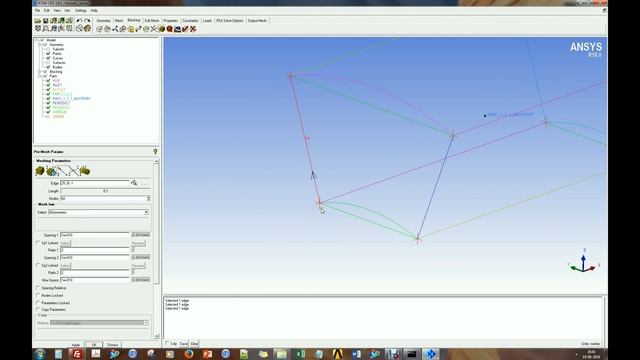Viewport: 640px width, 360px height.
Task: Open the Merge Vertices tool
Action: [x=115, y=29]
